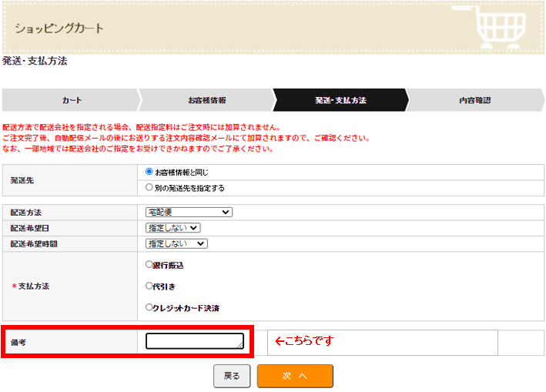Select お客様情報と同じ shipping destination
Image resolution: width=546 pixels, height=392 pixels.
[x=149, y=173]
